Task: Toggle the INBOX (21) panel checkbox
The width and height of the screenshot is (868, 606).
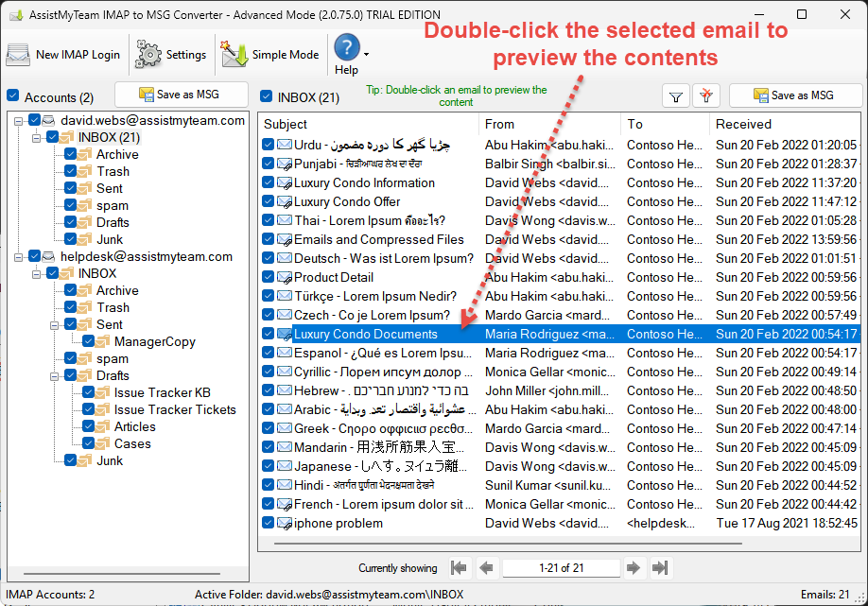Action: click(x=267, y=95)
